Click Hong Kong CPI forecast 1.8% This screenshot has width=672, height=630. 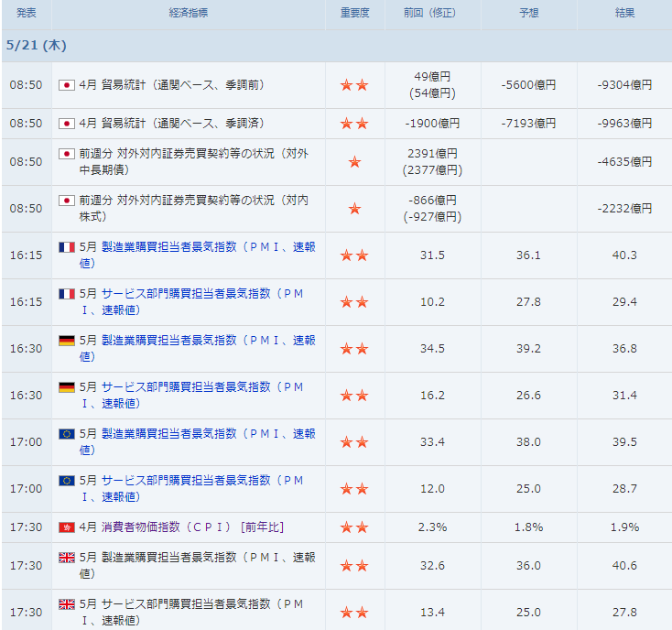(x=528, y=527)
